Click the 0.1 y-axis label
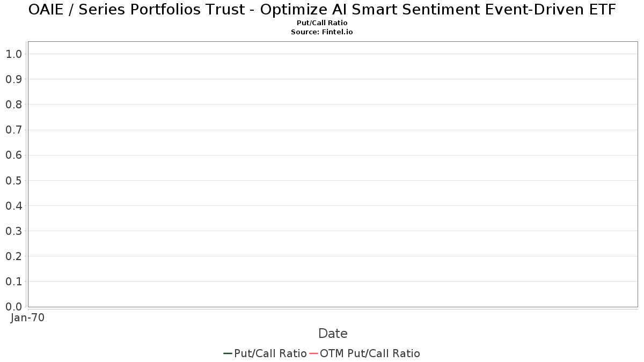 [x=13, y=282]
